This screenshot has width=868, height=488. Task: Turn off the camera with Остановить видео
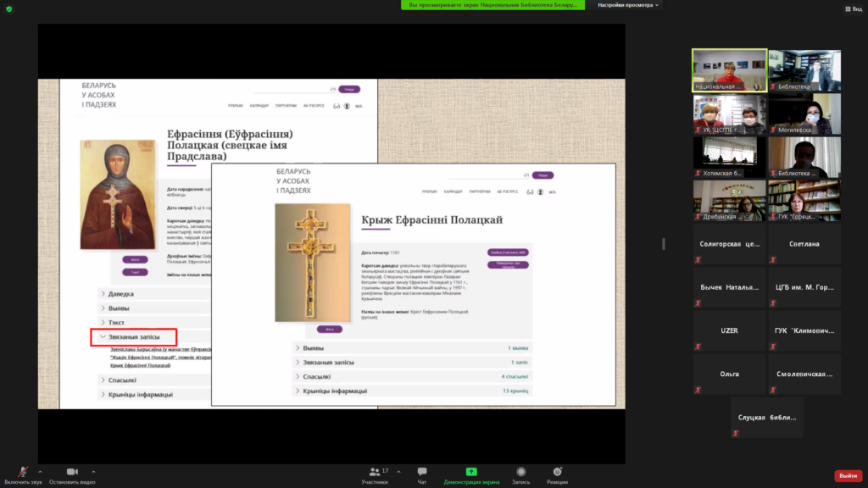72,475
